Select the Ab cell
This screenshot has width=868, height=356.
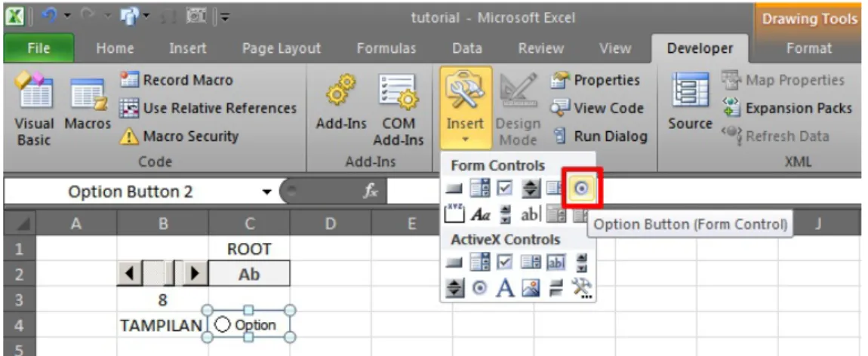click(x=249, y=275)
